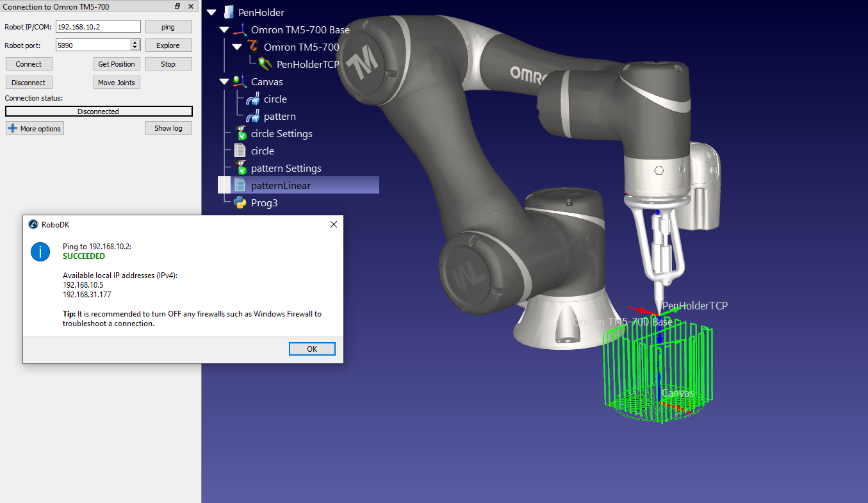Collapse the Omron TM5-700 Base node
This screenshot has height=503, width=868.
pos(224,30)
